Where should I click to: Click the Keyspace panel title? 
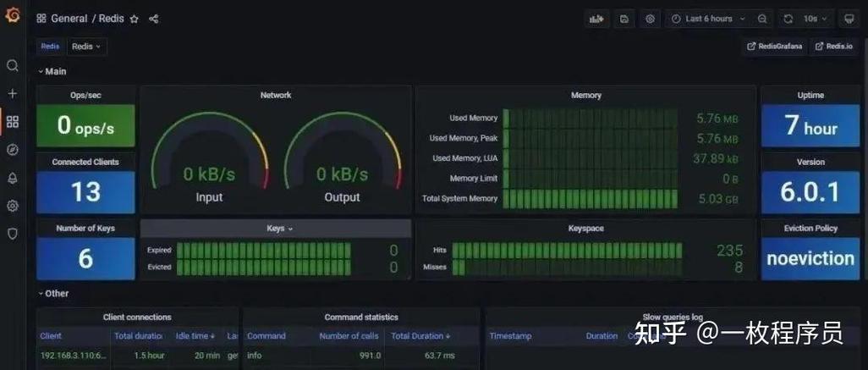(x=586, y=229)
